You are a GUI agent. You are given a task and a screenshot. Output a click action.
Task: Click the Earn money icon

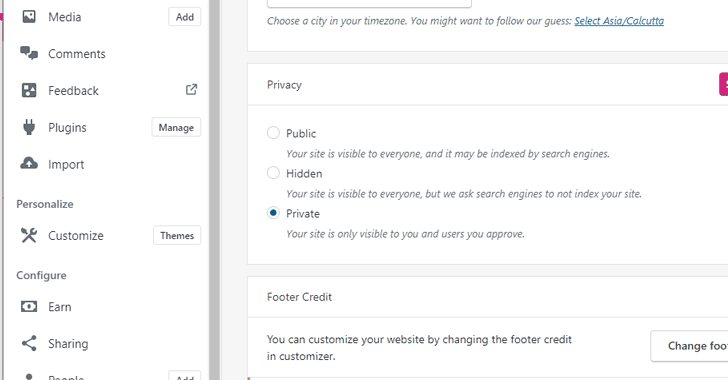coord(29,307)
